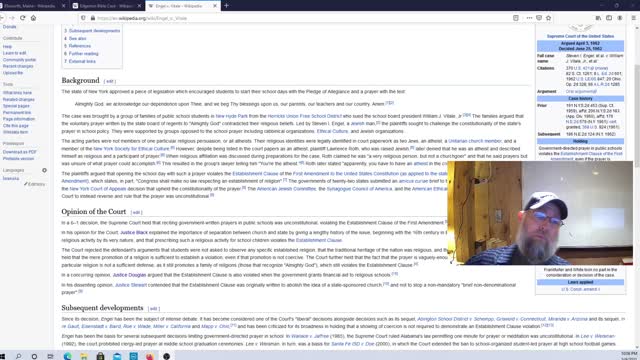The image size is (640, 360).
Task: Open Recent changes sidebar link
Action: pos(18,66)
